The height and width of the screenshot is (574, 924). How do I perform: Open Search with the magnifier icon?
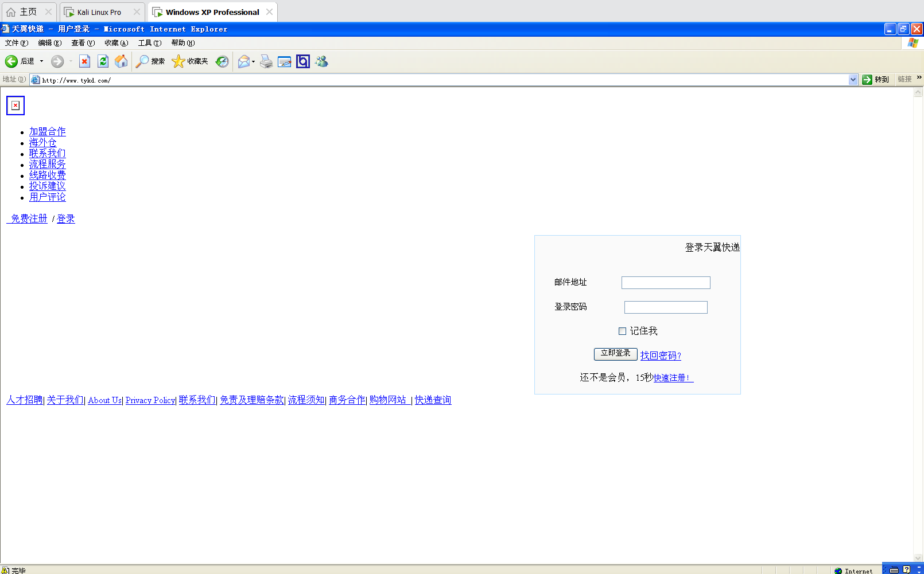pyautogui.click(x=142, y=61)
